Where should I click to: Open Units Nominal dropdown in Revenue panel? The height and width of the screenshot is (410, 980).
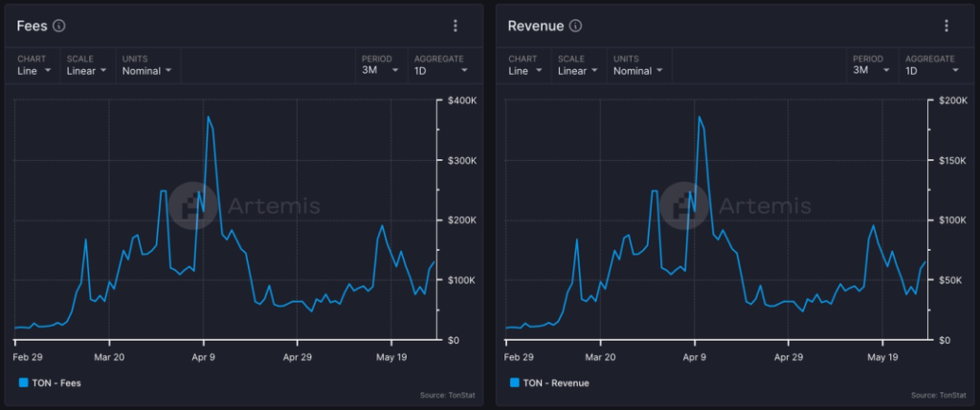coord(637,70)
